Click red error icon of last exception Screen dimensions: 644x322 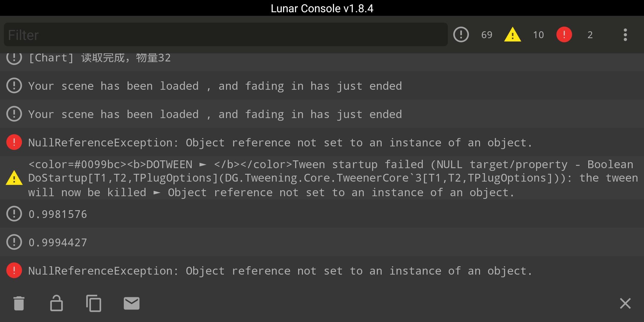pyautogui.click(x=14, y=271)
